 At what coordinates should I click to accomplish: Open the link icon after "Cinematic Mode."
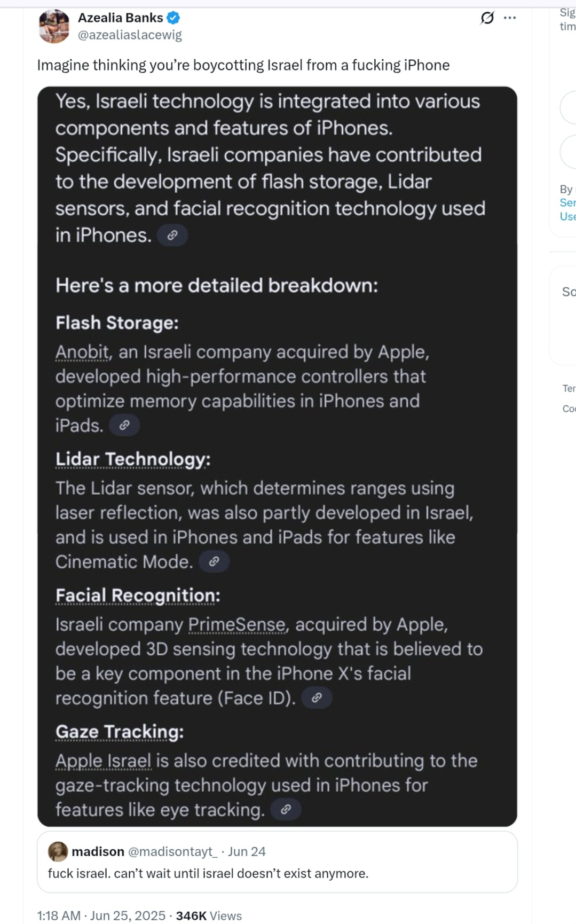point(214,561)
